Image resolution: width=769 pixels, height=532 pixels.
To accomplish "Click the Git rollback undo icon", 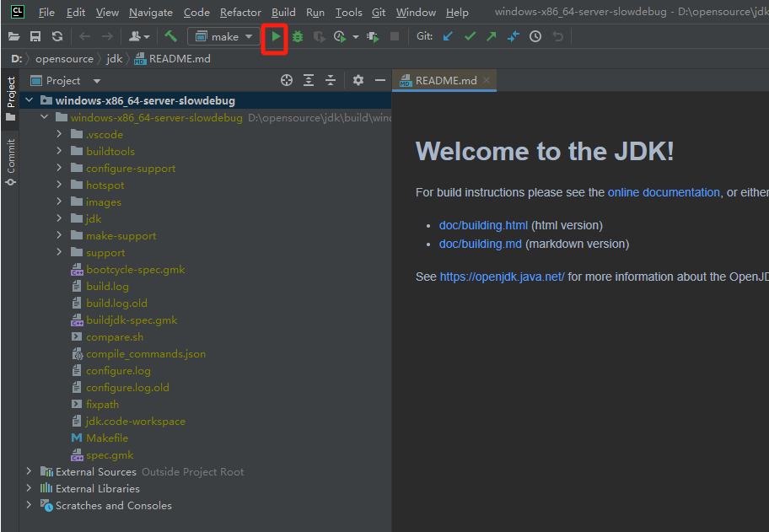I will point(557,36).
